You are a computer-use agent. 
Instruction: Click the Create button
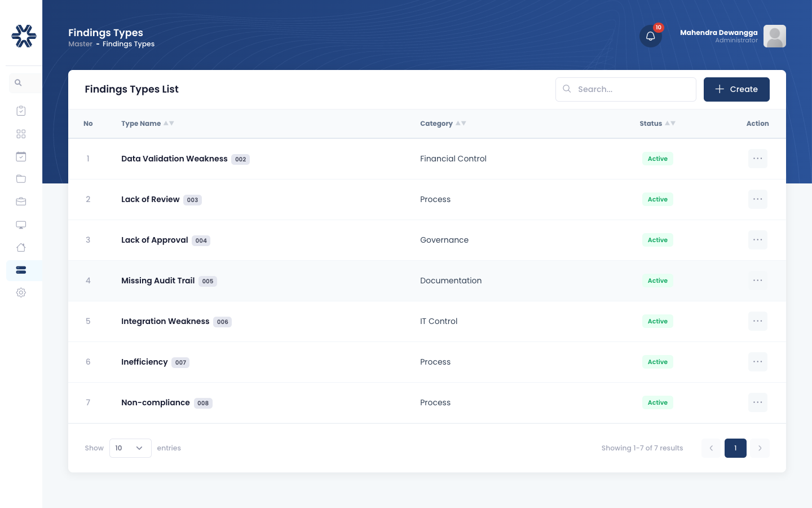(736, 89)
